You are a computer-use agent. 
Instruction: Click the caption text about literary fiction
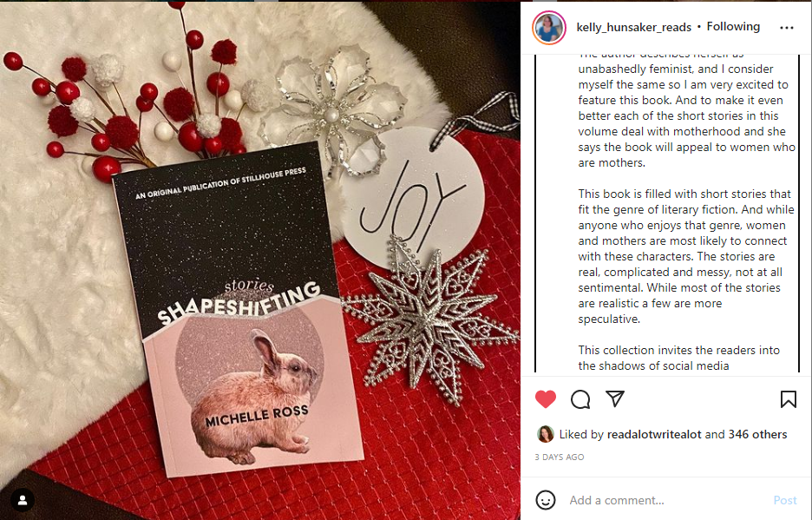(x=686, y=256)
